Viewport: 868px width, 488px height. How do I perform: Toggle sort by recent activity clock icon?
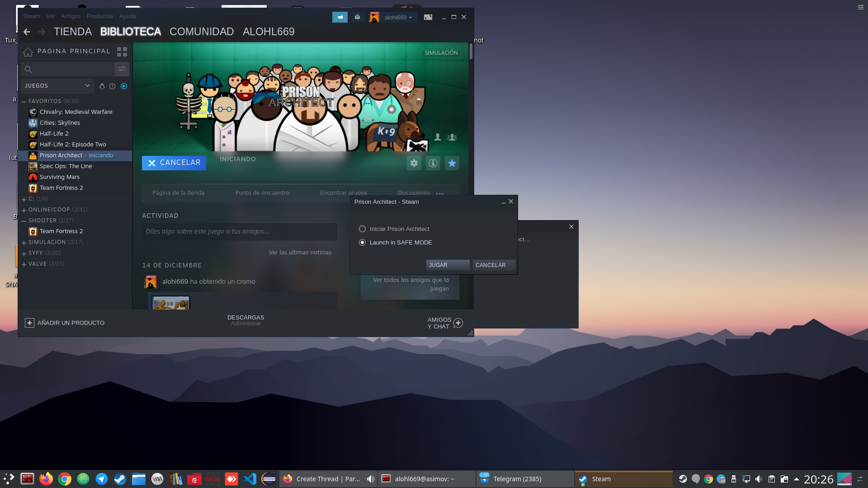112,86
